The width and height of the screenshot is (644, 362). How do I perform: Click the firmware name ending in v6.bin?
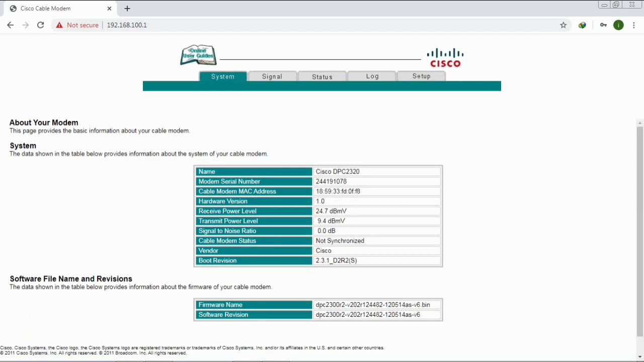[x=373, y=305]
